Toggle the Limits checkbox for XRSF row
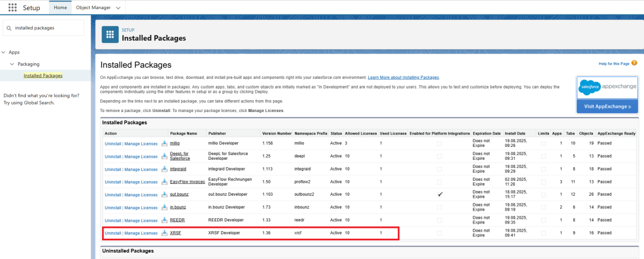 coord(543,233)
